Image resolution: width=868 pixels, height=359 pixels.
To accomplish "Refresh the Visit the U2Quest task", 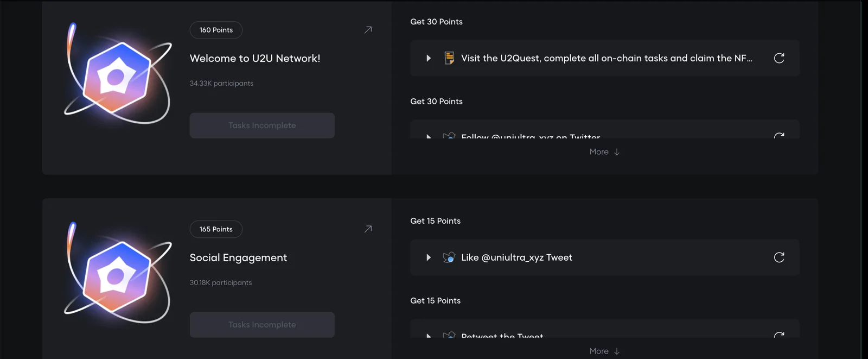I will point(779,58).
